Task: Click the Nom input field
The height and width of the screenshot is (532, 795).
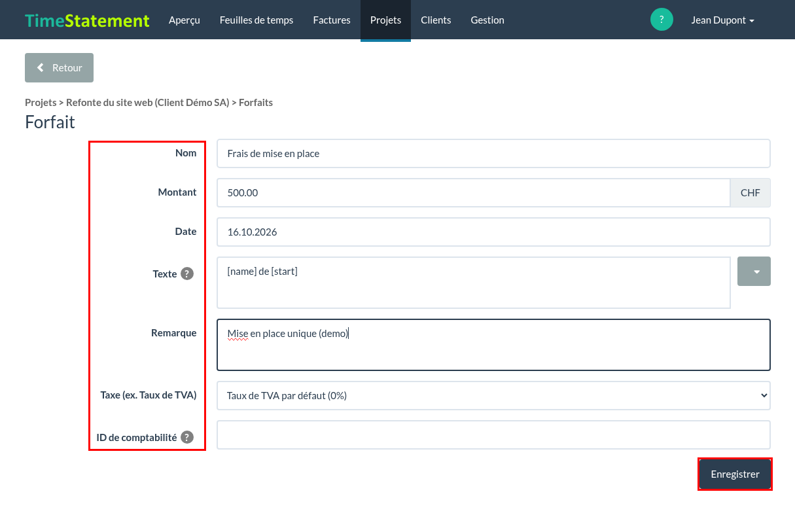Action: [x=493, y=153]
